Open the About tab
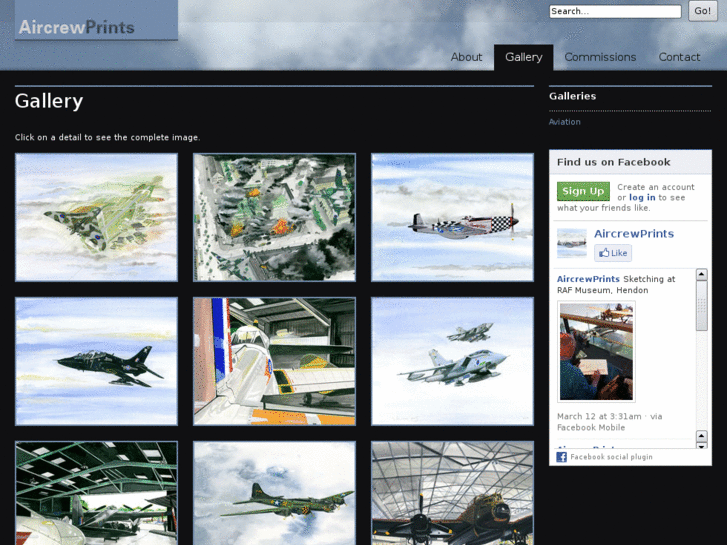Viewport: 727px width, 545px height. tap(466, 57)
